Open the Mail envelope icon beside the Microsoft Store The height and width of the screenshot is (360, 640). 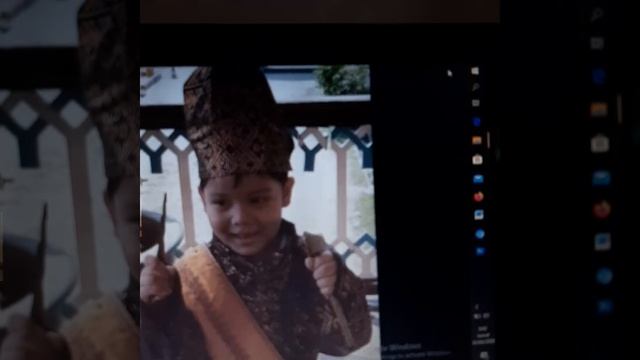click(x=478, y=179)
